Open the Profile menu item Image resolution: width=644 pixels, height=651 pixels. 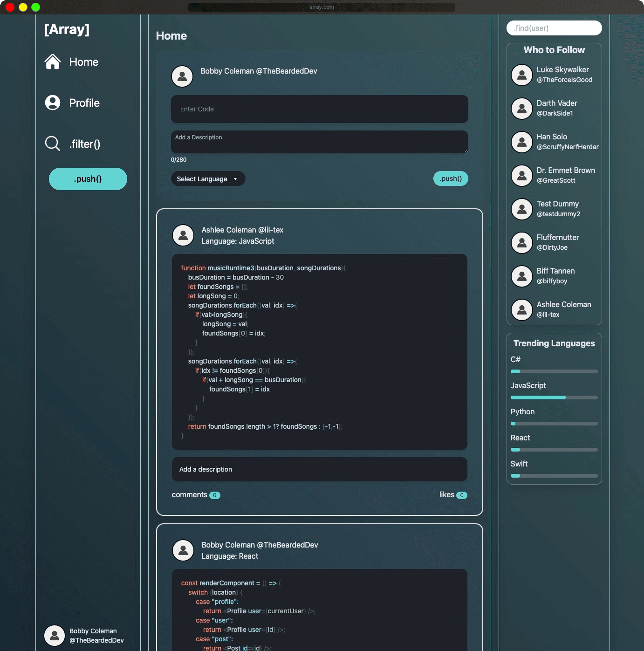click(x=84, y=103)
